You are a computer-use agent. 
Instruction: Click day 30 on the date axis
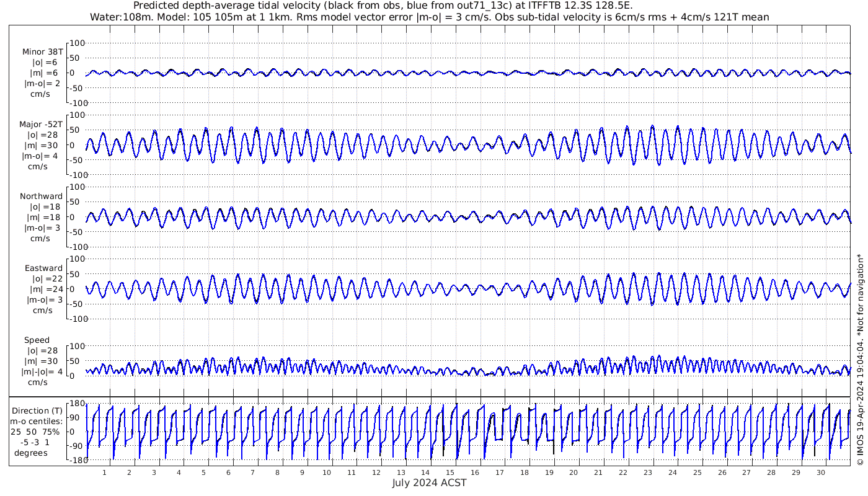tap(820, 472)
